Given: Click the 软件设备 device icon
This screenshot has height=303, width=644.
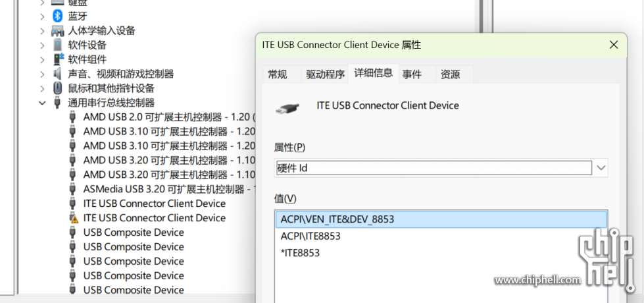Looking at the screenshot, I should pyautogui.click(x=57, y=45).
